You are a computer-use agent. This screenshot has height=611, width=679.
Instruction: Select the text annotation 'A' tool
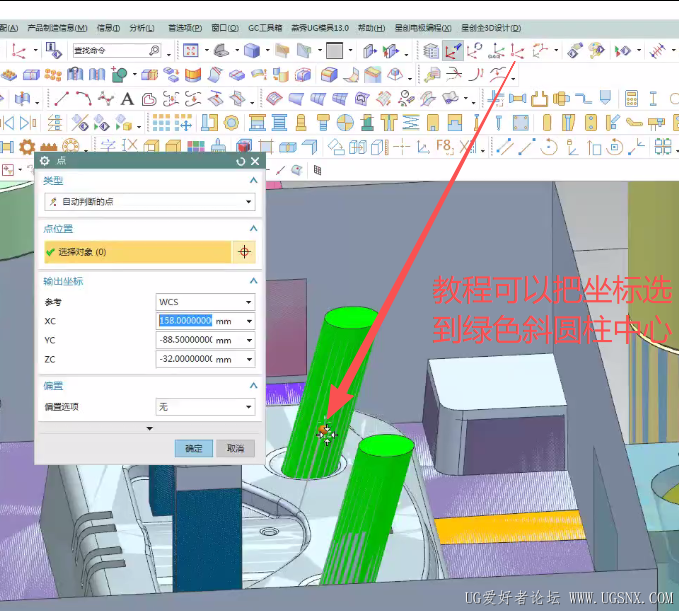click(127, 98)
